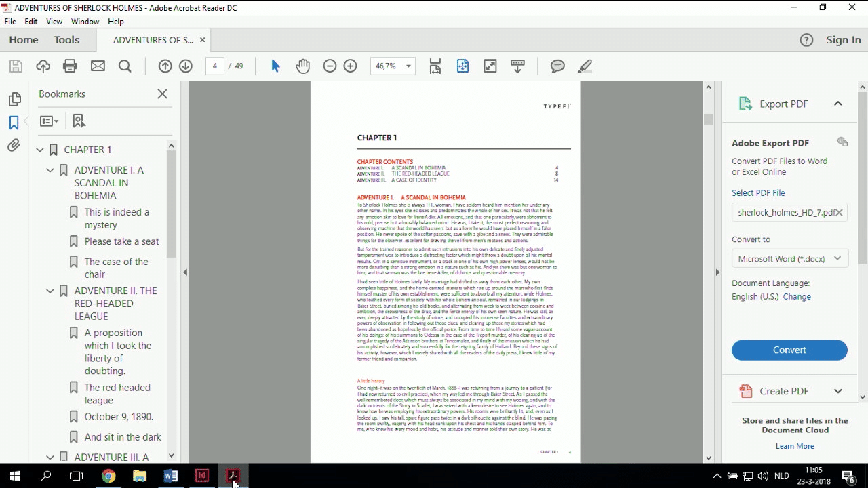Image resolution: width=868 pixels, height=488 pixels.
Task: Click the page number input field
Action: point(215,66)
